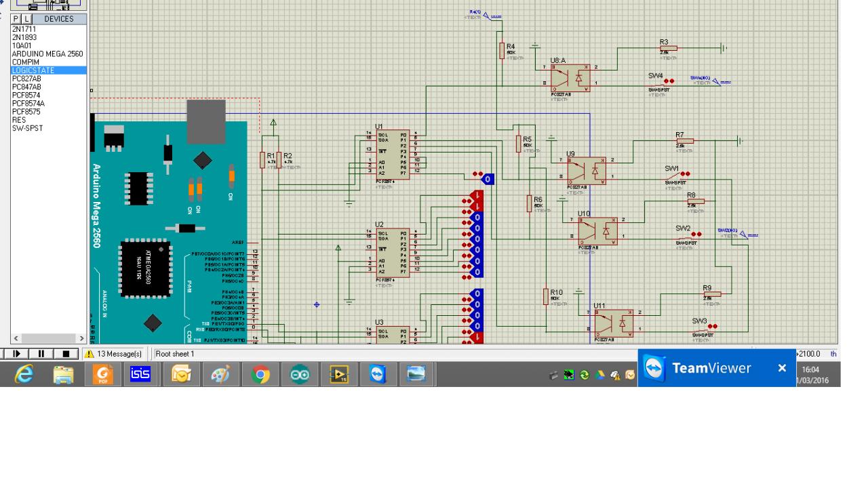Image resolution: width=868 pixels, height=488 pixels.
Task: Launch Google Chrome from the taskbar
Action: tap(260, 374)
